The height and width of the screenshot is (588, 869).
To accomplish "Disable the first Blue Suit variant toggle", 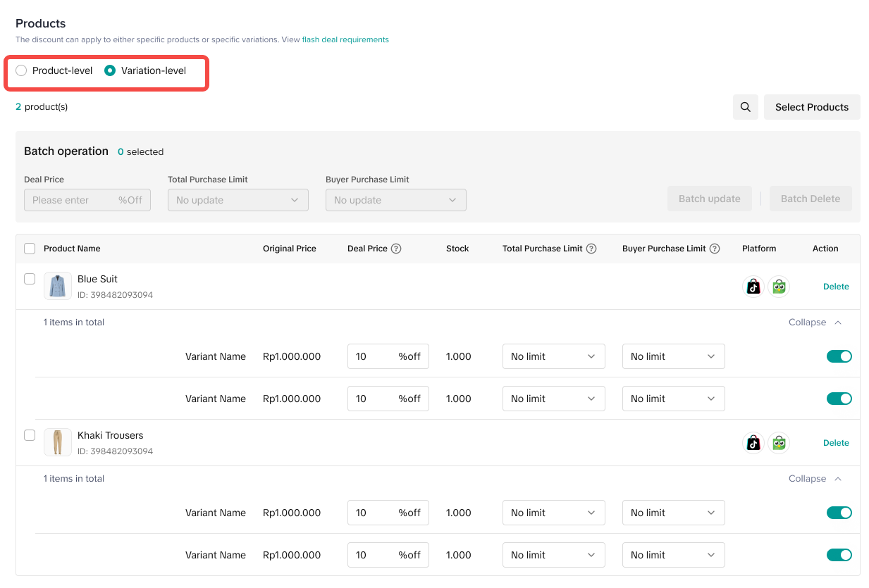I will [839, 356].
